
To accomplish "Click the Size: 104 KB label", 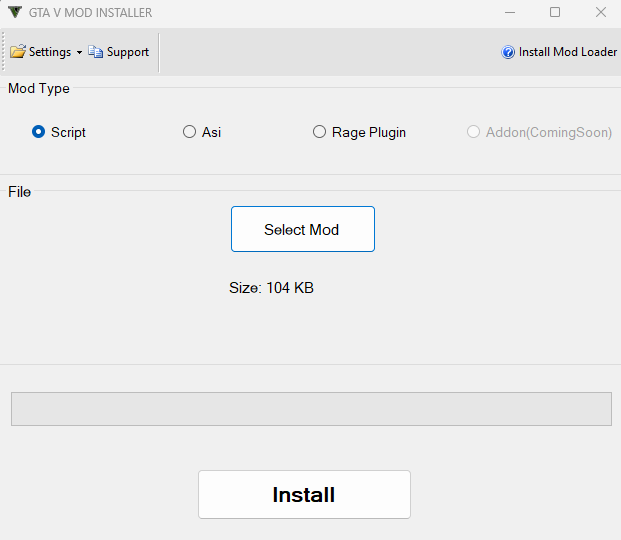I will [271, 288].
